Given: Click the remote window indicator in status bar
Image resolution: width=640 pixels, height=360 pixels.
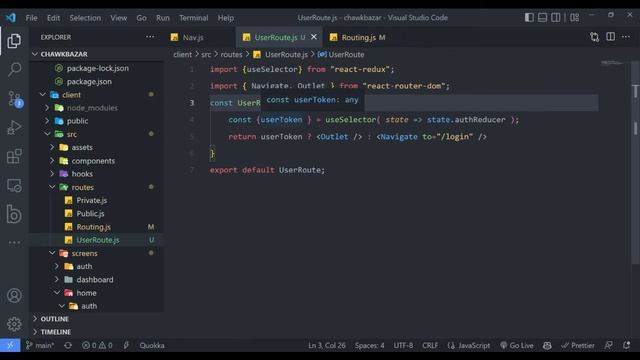Looking at the screenshot, I should 10,345.
